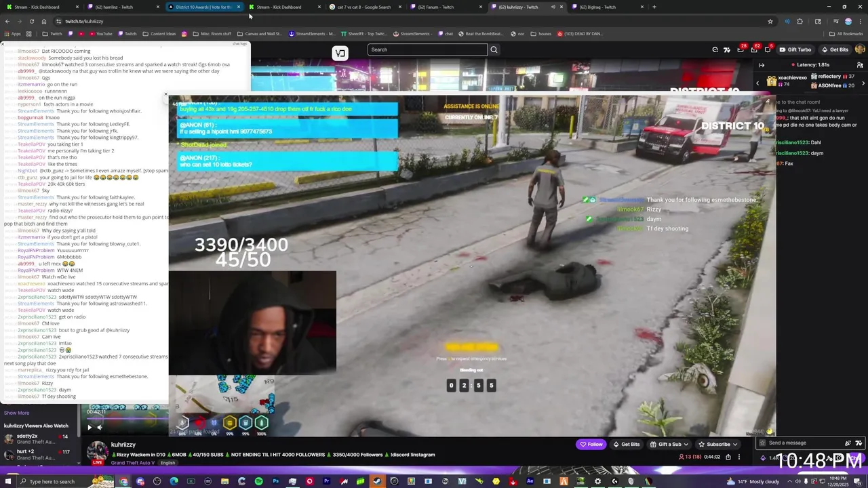Mute the mini stream preview volume

pyautogui.click(x=100, y=427)
